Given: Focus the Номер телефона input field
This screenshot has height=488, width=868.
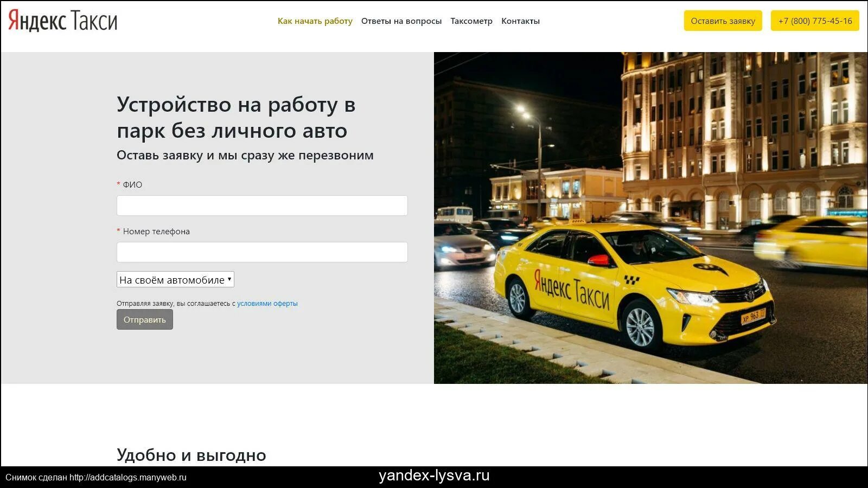Looking at the screenshot, I should click(x=262, y=252).
